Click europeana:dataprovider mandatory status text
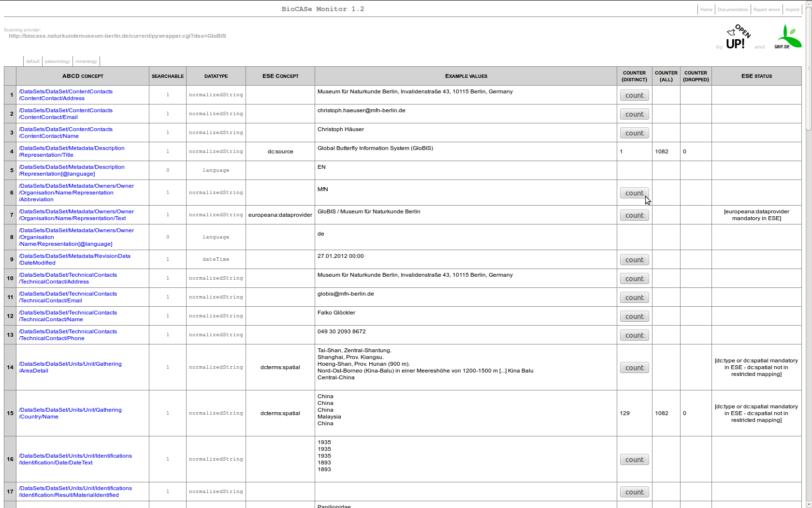This screenshot has width=812, height=508. pyautogui.click(x=756, y=215)
